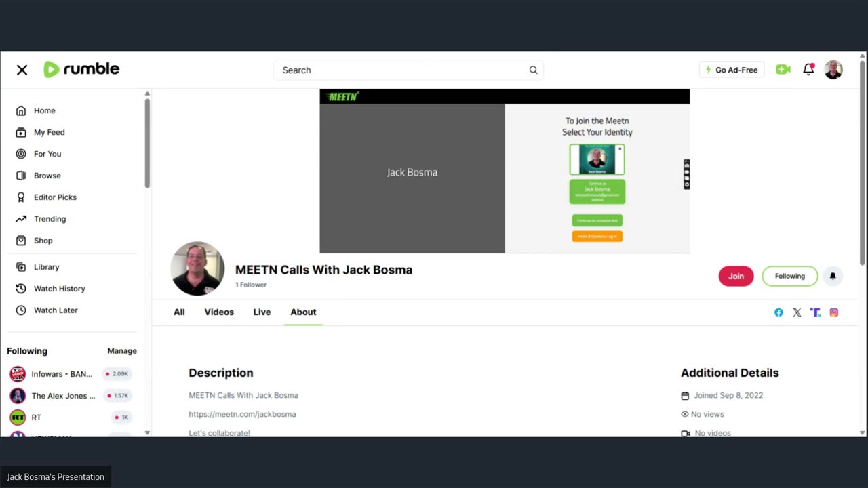This screenshot has height=488, width=868.
Task: Open the channel's Truth Social link icon
Action: 815,312
